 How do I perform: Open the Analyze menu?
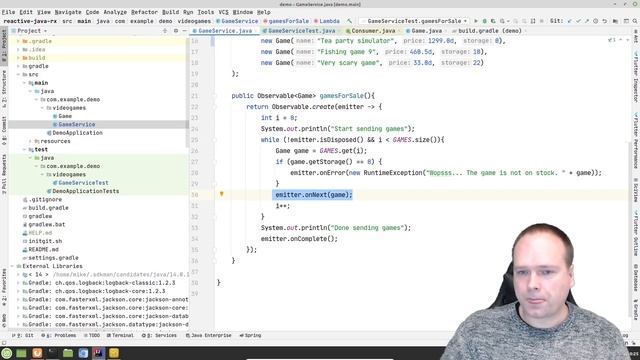pos(115,12)
